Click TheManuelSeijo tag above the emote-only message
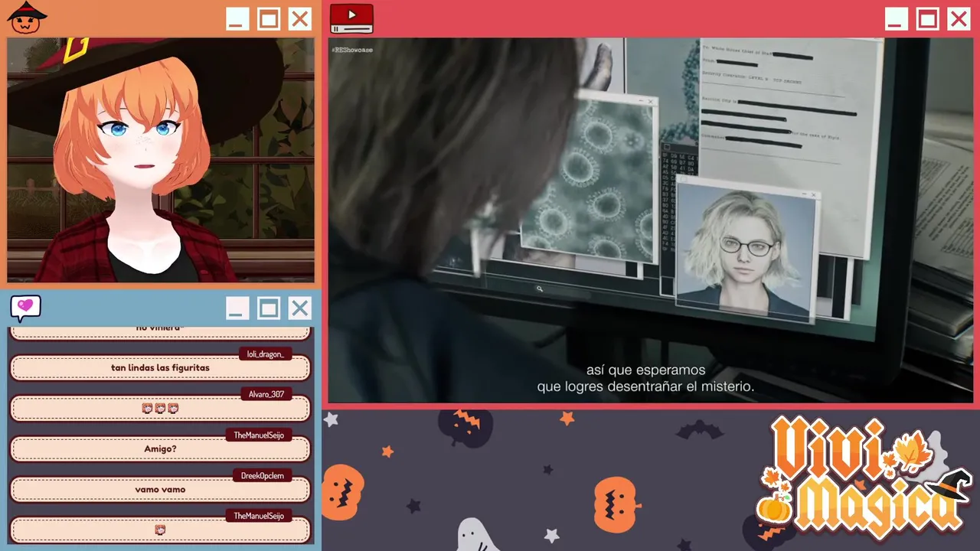Image resolution: width=980 pixels, height=551 pixels. (259, 517)
